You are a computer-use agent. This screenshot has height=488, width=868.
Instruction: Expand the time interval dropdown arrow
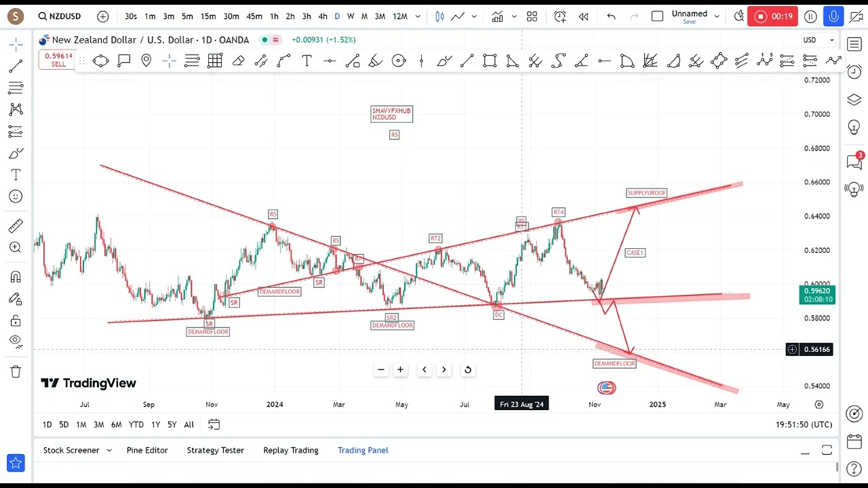[x=418, y=16]
